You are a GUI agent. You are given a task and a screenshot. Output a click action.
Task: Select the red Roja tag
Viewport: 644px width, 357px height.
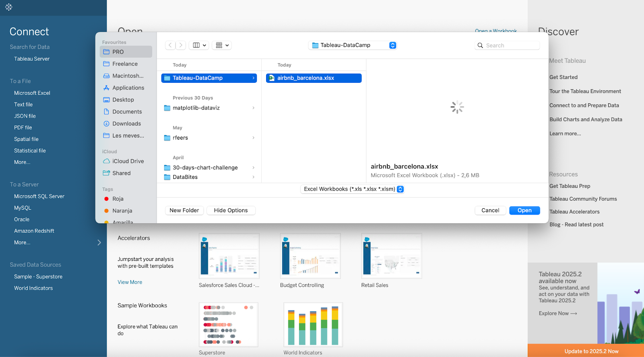click(x=126, y=199)
